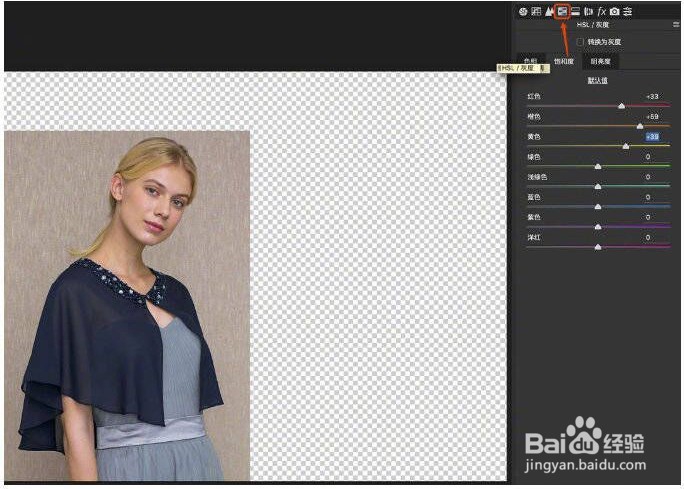The height and width of the screenshot is (489, 684).
Task: Open the Detail panel mountain icon
Action: click(x=549, y=12)
